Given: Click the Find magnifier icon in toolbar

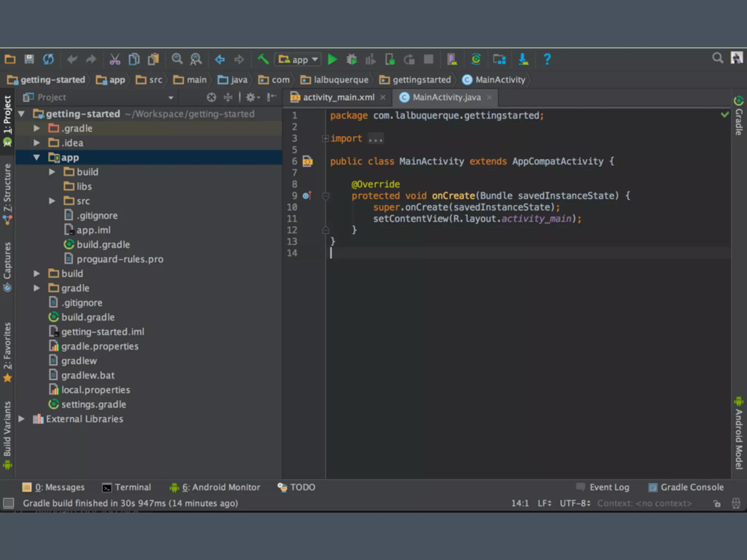Looking at the screenshot, I should pyautogui.click(x=177, y=59).
